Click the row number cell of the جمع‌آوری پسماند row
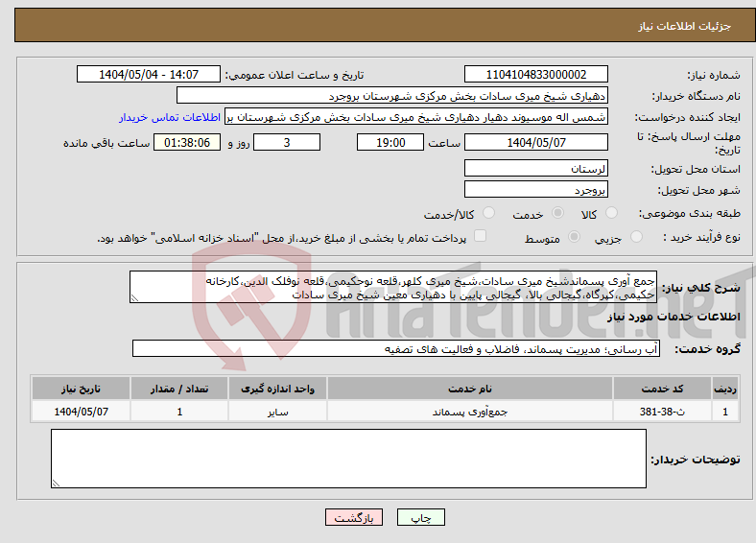756x543 pixels. pos(725,412)
